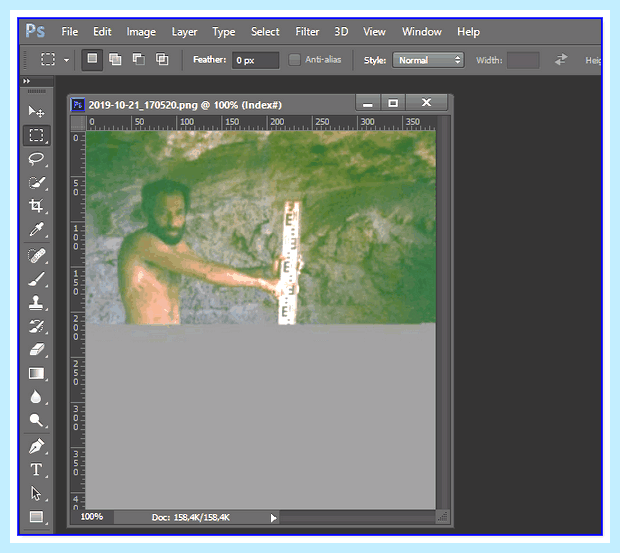Select the Quick Selection tool
The image size is (620, 553).
(36, 182)
